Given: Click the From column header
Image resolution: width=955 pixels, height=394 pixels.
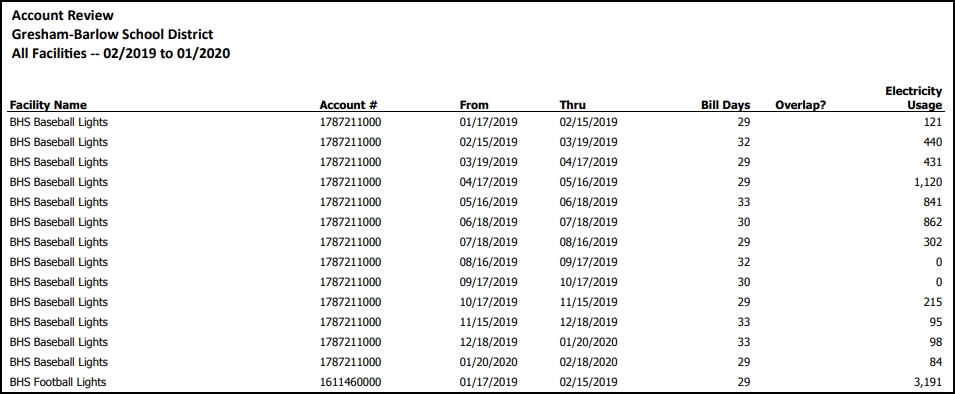Looking at the screenshot, I should [x=474, y=105].
